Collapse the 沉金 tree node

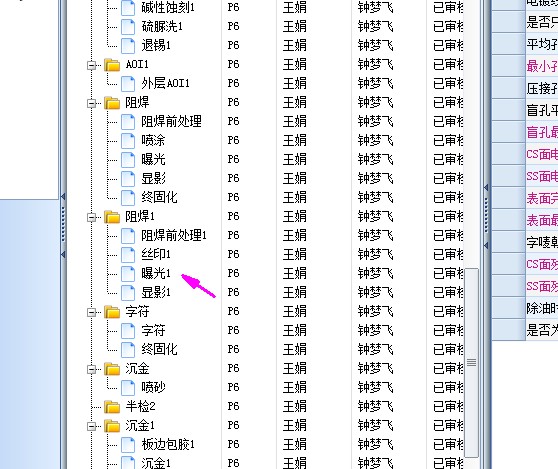91,370
